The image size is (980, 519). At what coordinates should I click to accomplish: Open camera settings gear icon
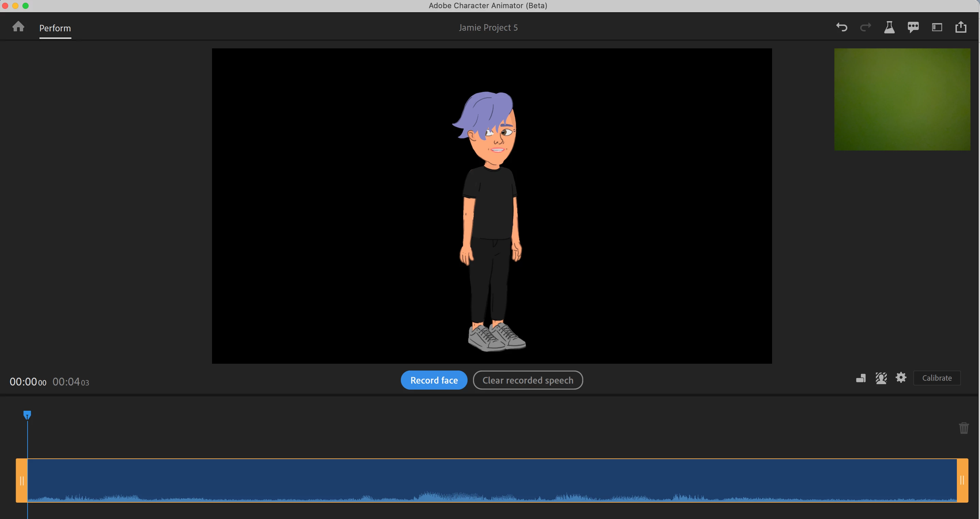(x=901, y=378)
